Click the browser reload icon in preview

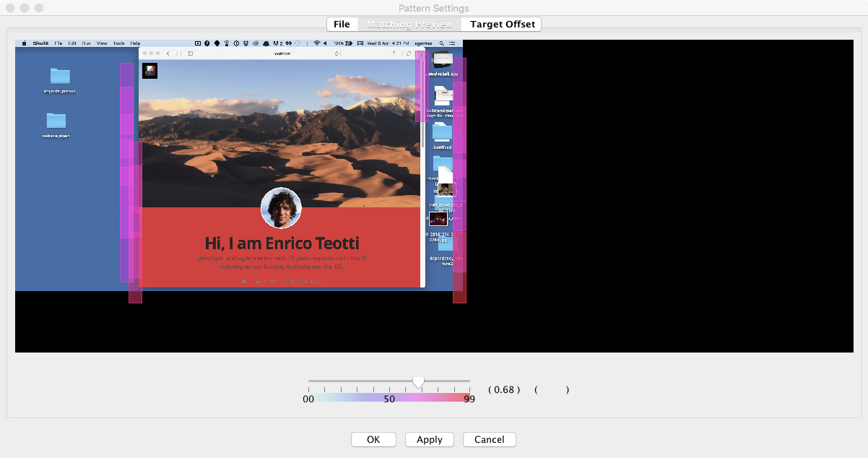coord(337,53)
